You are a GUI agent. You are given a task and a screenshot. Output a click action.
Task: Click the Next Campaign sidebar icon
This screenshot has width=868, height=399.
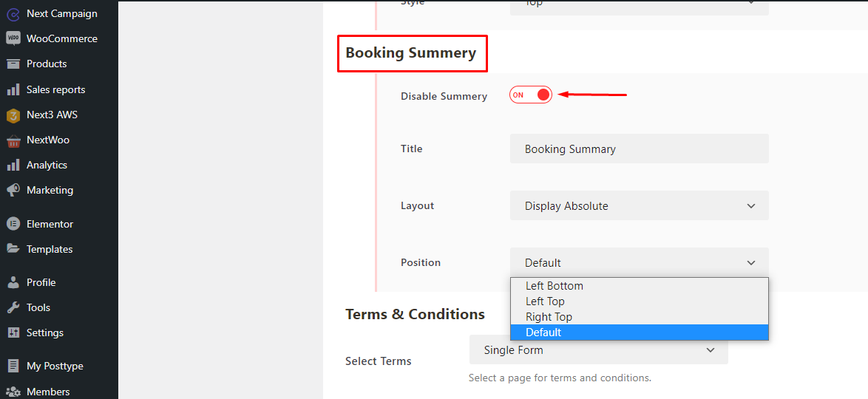[13, 13]
